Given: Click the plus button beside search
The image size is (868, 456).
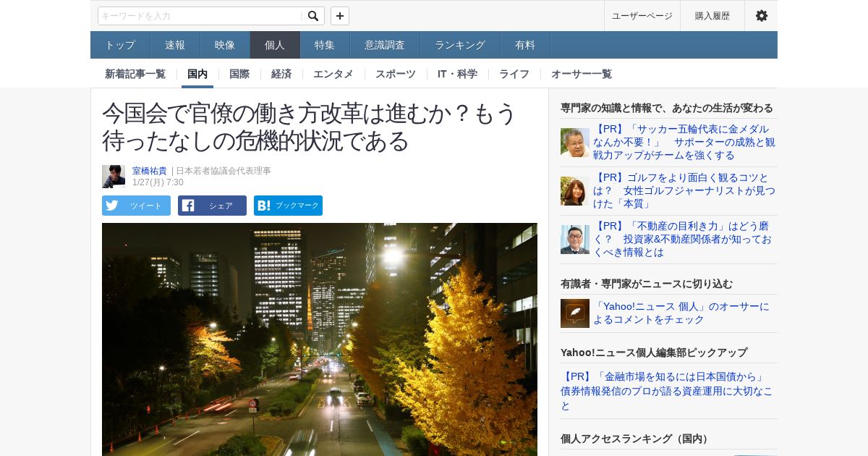Looking at the screenshot, I should pos(340,16).
